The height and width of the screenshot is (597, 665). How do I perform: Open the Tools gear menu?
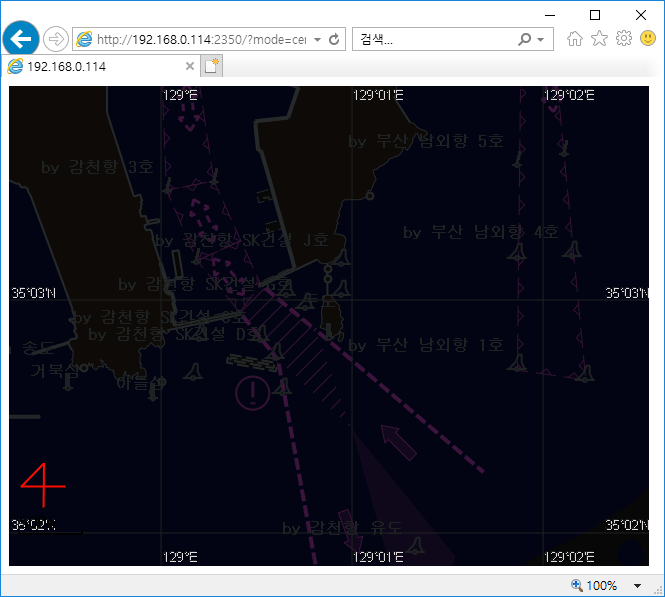tap(623, 39)
